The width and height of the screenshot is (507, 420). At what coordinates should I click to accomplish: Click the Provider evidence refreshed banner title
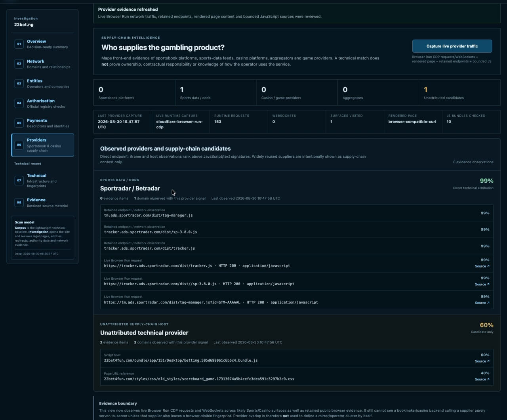128,9
